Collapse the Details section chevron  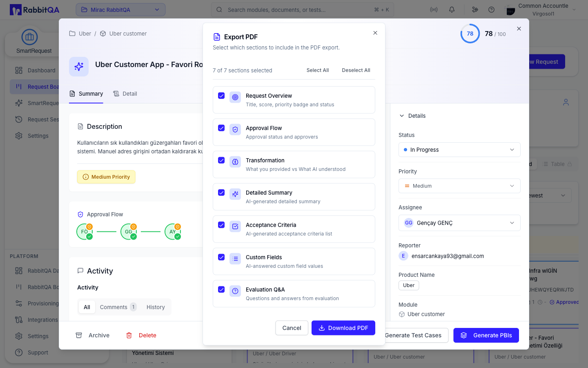pyautogui.click(x=402, y=116)
